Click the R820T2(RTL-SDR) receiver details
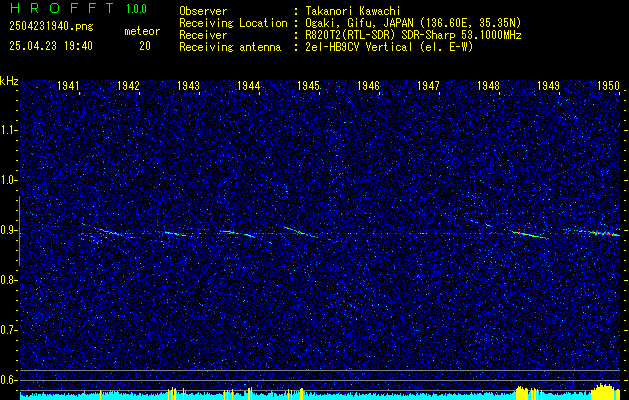The height and width of the screenshot is (400, 629). [413, 35]
